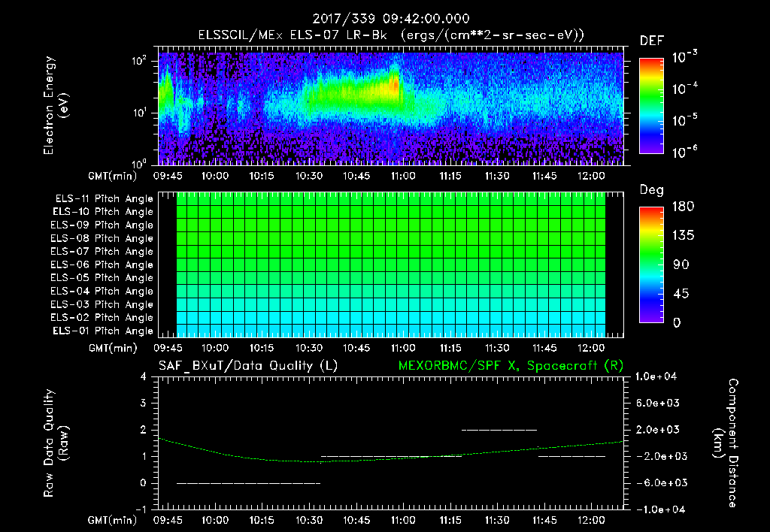Click the Deg label above pitch angle color bar
770x532 pixels.
[651, 190]
